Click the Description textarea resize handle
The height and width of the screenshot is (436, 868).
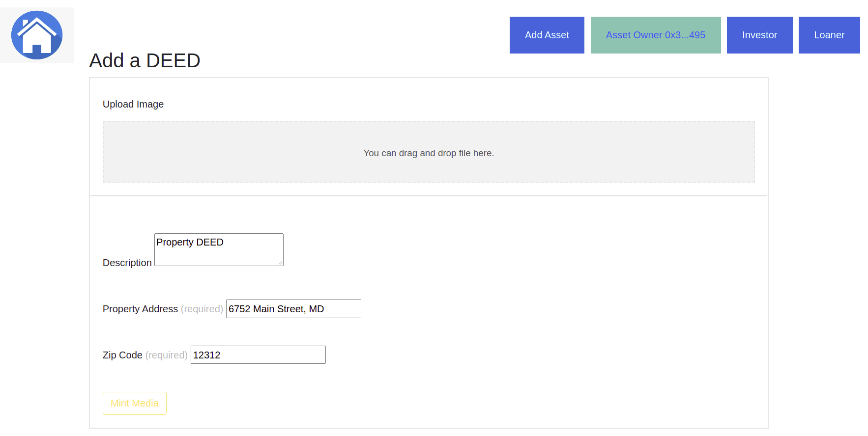280,263
